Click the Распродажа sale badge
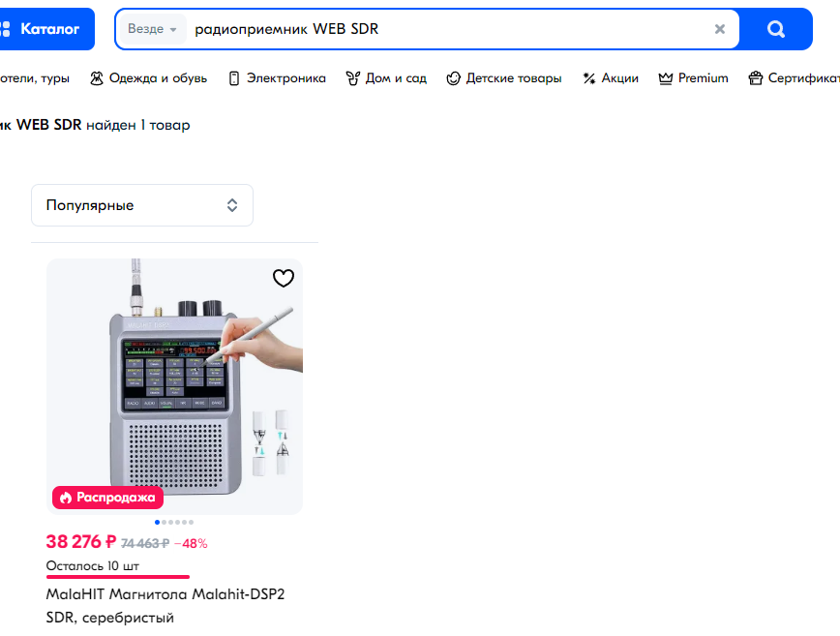Screen dimensions: 840x636 pyautogui.click(x=107, y=498)
